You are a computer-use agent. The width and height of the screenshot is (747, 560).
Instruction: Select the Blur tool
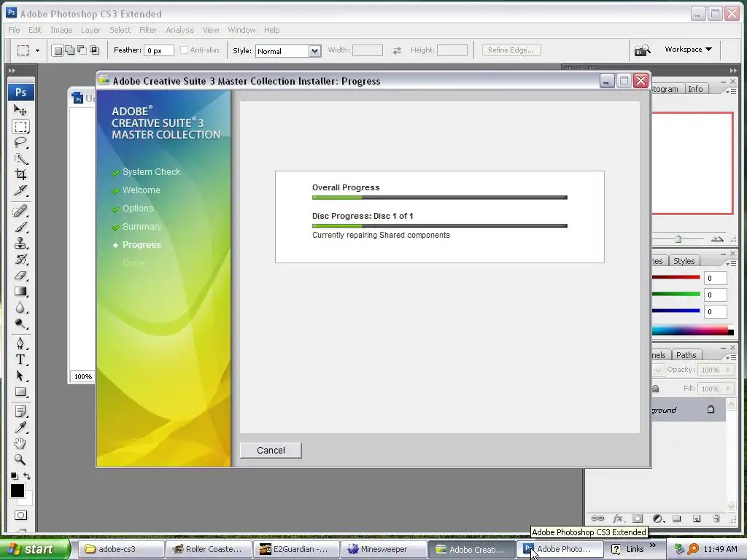(x=20, y=308)
